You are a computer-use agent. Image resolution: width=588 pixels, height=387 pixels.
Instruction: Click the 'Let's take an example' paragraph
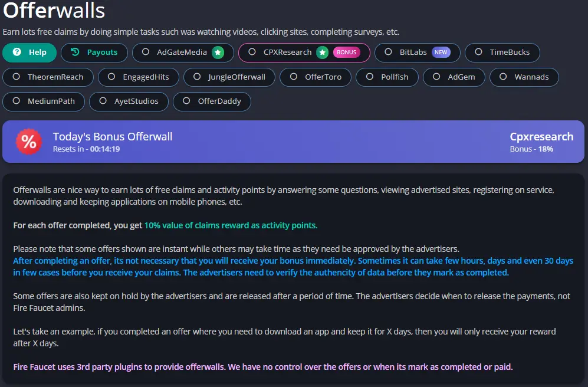pyautogui.click(x=284, y=337)
